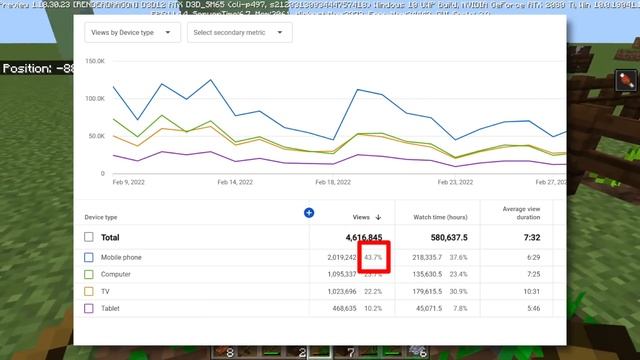The width and height of the screenshot is (640, 360).
Task: Toggle the Mobile phone checkbox
Action: click(x=89, y=258)
